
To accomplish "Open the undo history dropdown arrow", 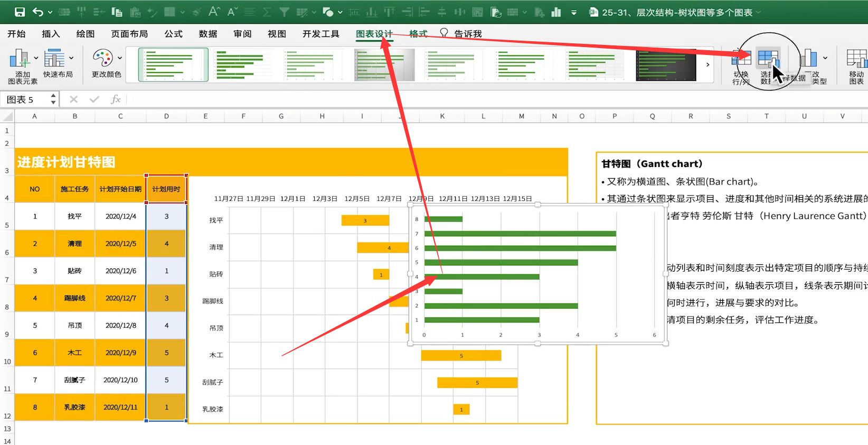I will 50,12.
